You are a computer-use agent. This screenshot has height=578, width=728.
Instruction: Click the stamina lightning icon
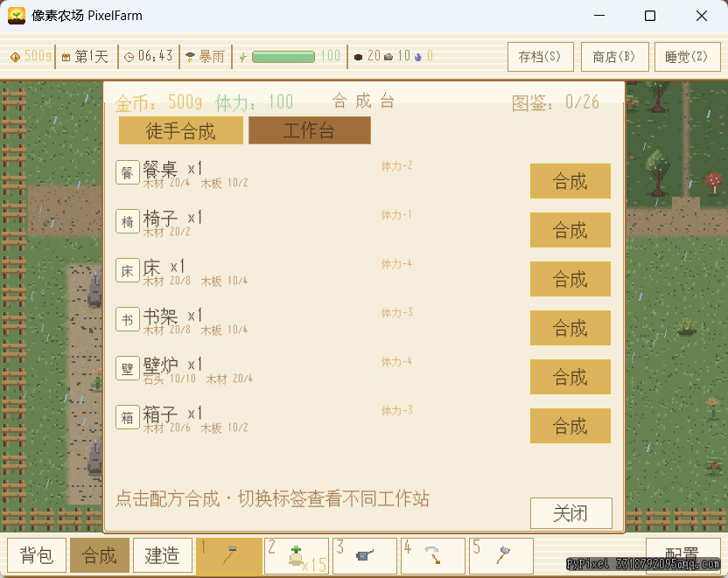(x=242, y=57)
